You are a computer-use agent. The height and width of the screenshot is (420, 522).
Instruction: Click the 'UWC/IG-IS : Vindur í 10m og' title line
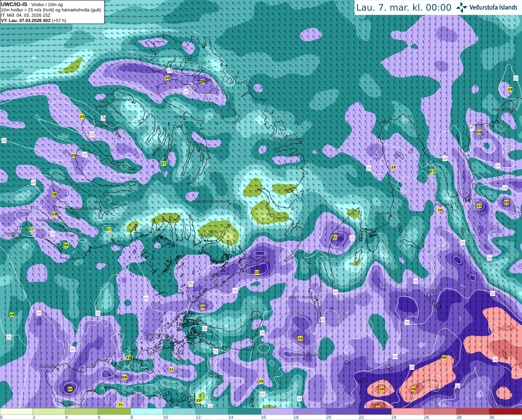[x=32, y=4]
